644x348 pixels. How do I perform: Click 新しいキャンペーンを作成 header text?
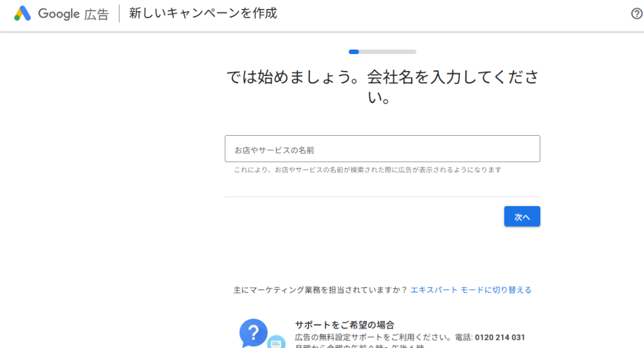point(203,13)
